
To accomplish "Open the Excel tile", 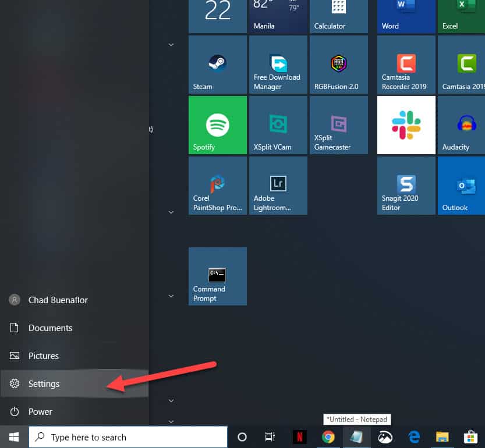I will tap(462, 16).
